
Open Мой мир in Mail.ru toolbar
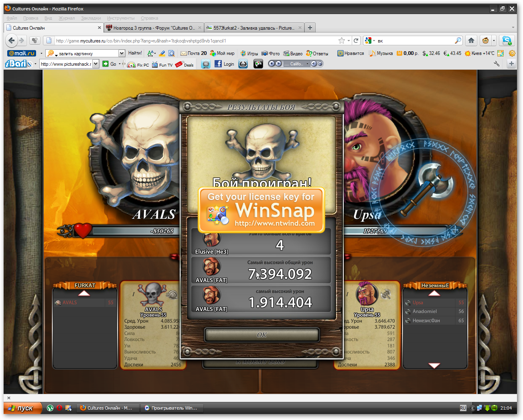(x=222, y=53)
